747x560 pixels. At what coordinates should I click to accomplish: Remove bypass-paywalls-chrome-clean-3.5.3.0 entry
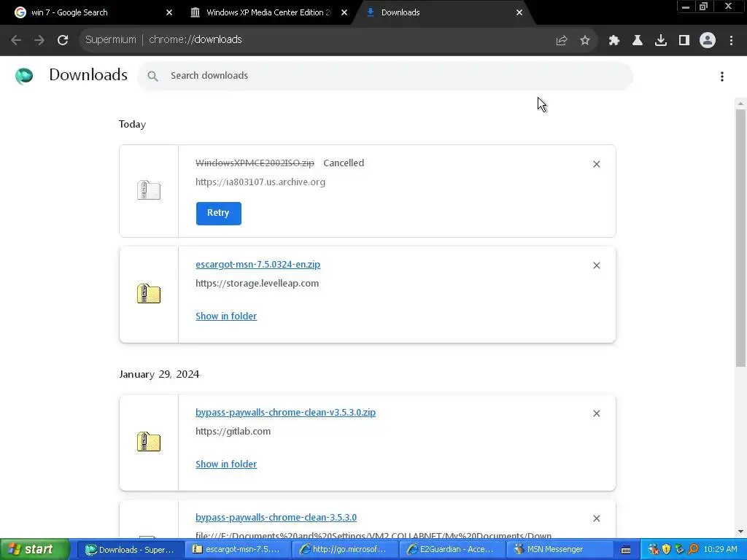pyautogui.click(x=597, y=518)
